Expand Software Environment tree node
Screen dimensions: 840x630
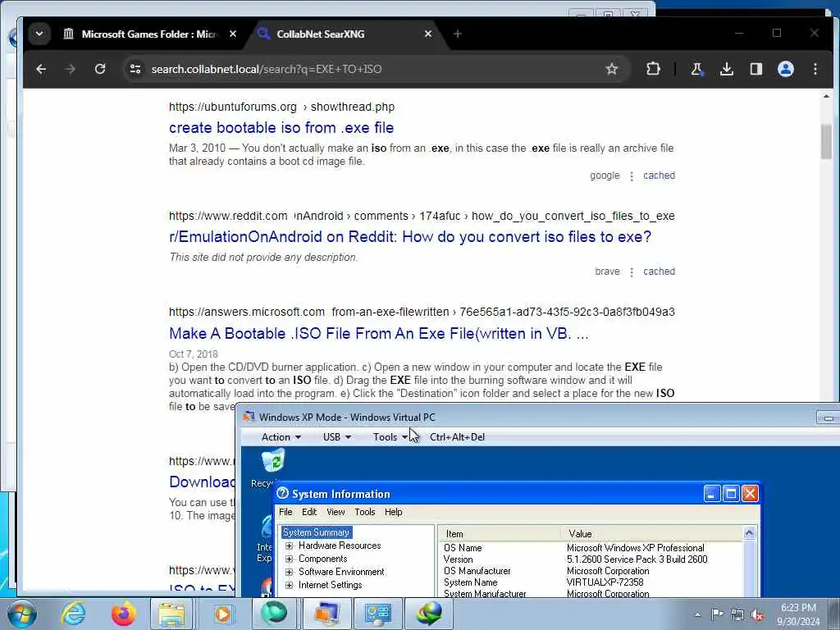click(290, 572)
